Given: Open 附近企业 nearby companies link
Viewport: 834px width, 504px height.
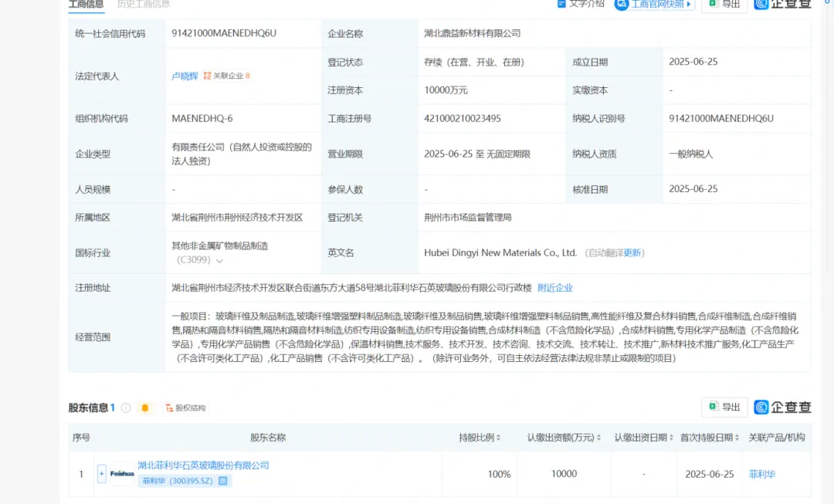Looking at the screenshot, I should click(x=554, y=288).
